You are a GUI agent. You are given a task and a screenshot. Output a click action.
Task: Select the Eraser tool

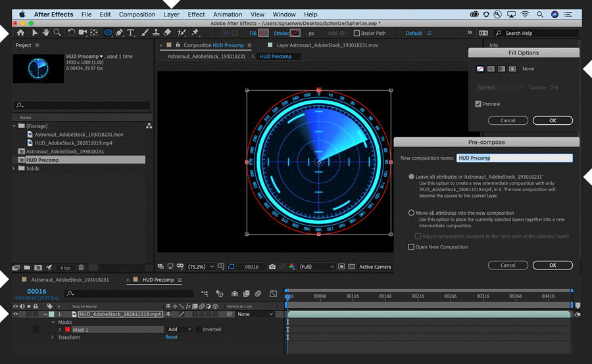click(167, 33)
